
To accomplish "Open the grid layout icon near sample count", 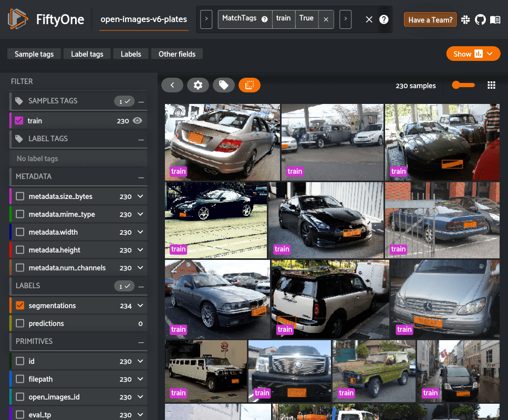I will (492, 85).
